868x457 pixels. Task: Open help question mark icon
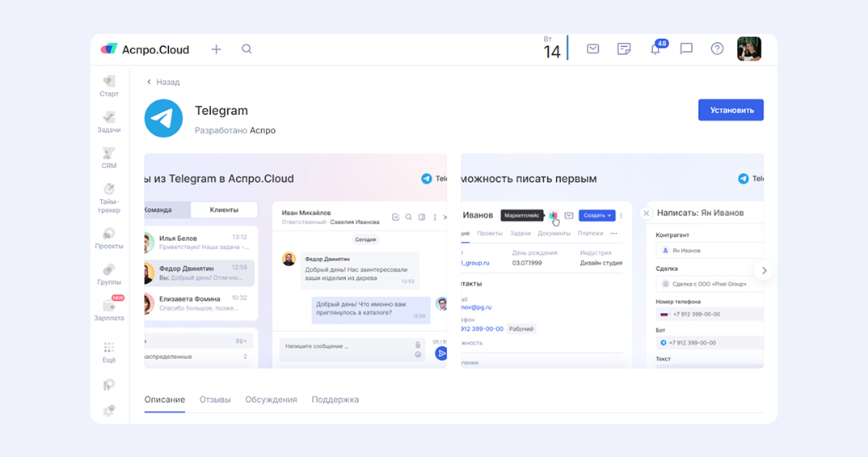(717, 49)
